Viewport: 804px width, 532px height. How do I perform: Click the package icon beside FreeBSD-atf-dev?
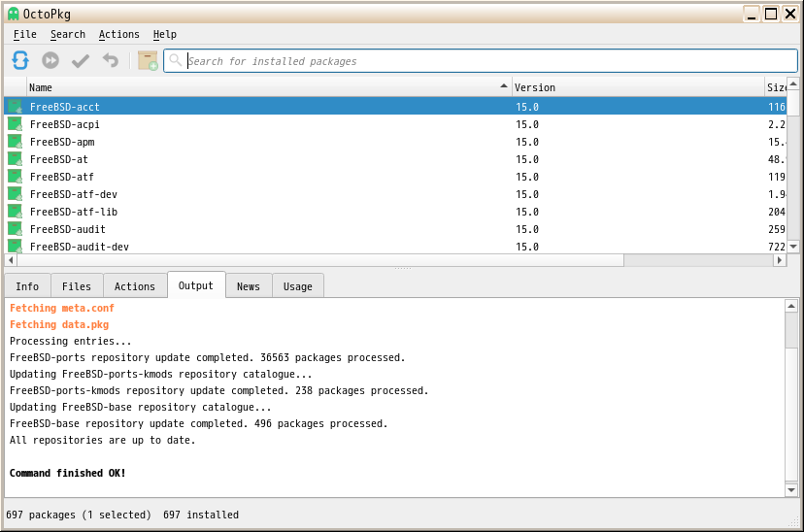pos(16,194)
